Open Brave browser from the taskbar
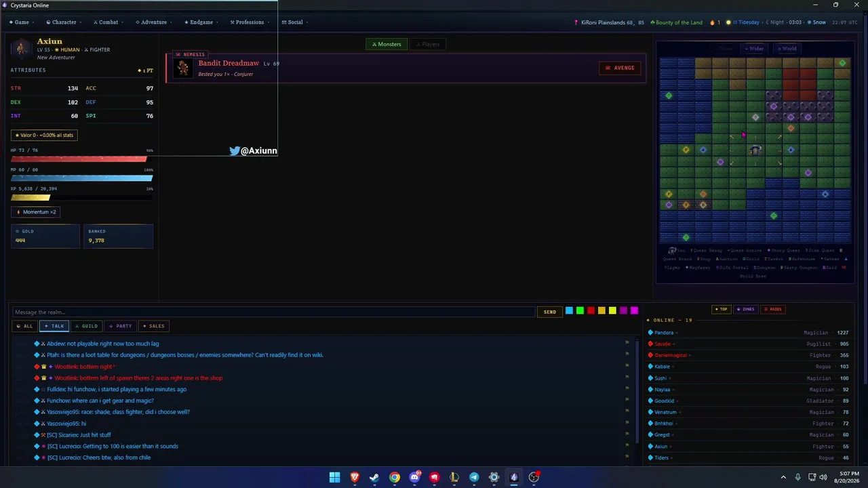The image size is (868, 488). point(355,477)
